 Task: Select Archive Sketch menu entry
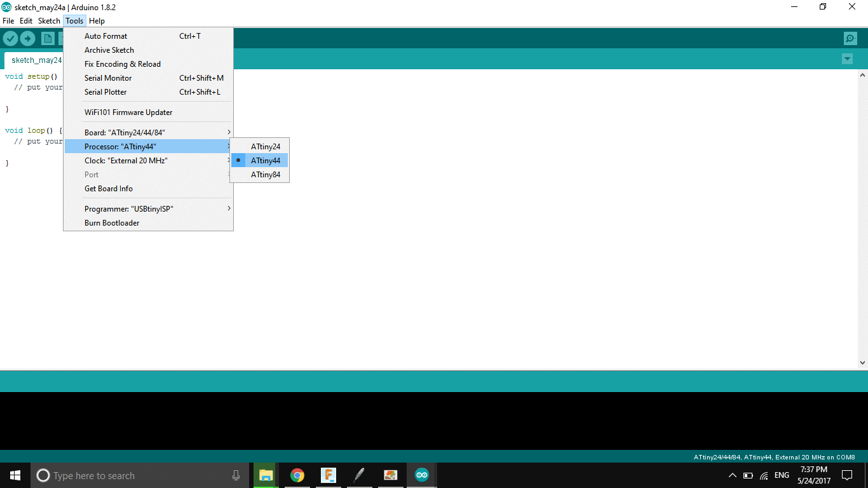[149, 50]
